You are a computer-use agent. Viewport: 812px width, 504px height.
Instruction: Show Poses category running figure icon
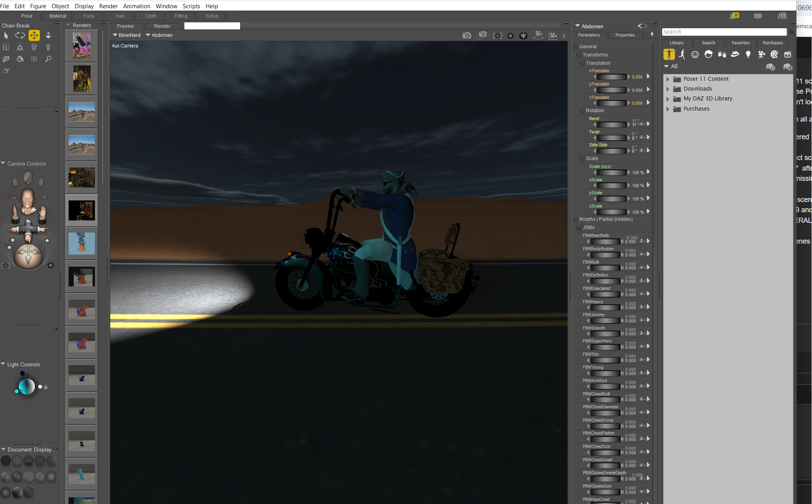682,55
